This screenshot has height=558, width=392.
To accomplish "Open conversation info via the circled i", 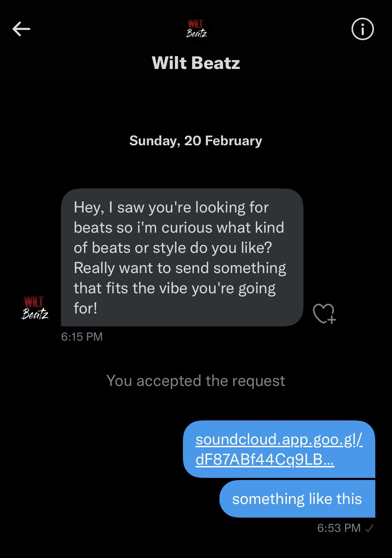I will (362, 29).
